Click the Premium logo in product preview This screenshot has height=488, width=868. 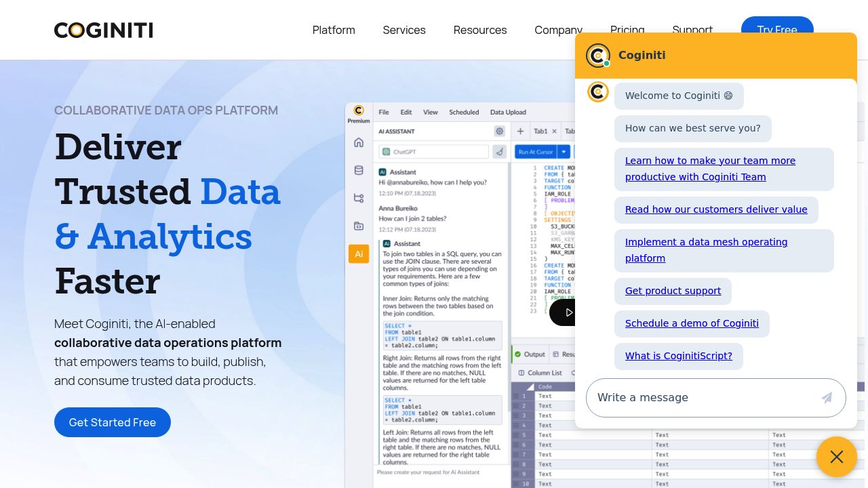359,114
